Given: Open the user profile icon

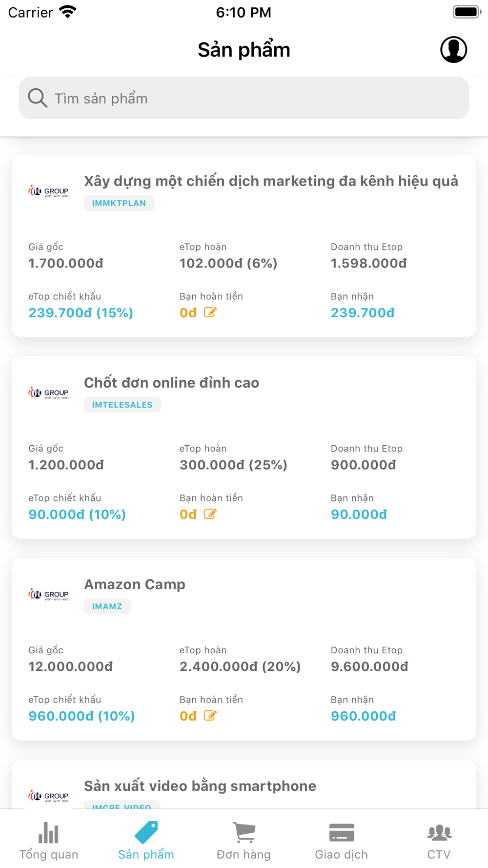Looking at the screenshot, I should pyautogui.click(x=453, y=50).
